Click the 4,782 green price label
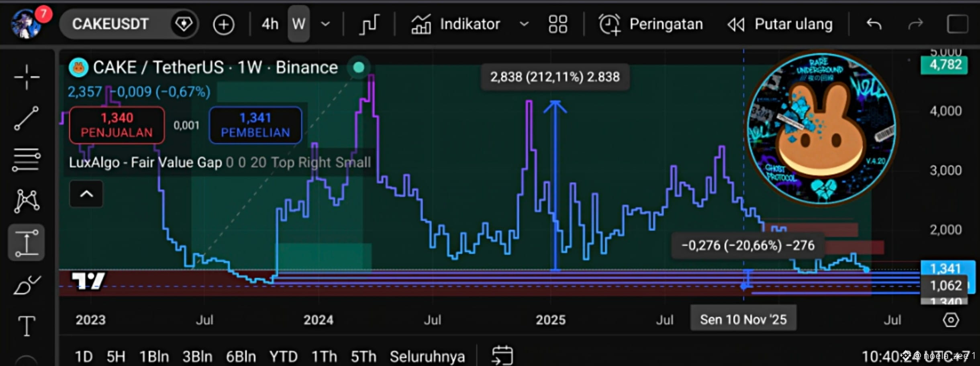This screenshot has height=366, width=980. 945,65
